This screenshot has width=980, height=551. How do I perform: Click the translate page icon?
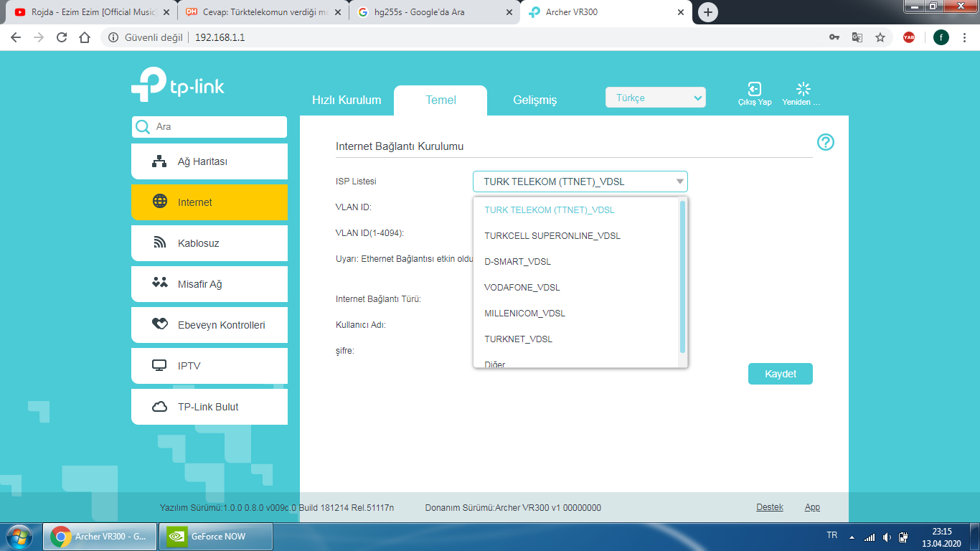tap(857, 37)
